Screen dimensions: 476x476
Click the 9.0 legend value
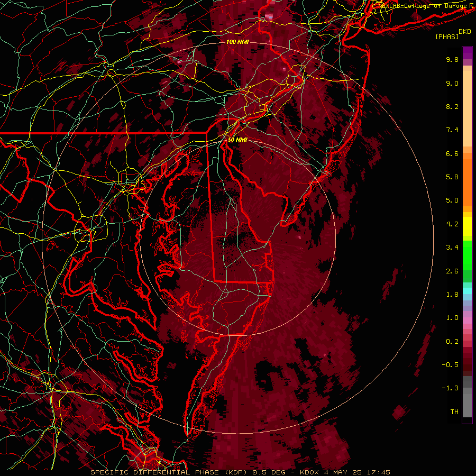point(452,83)
